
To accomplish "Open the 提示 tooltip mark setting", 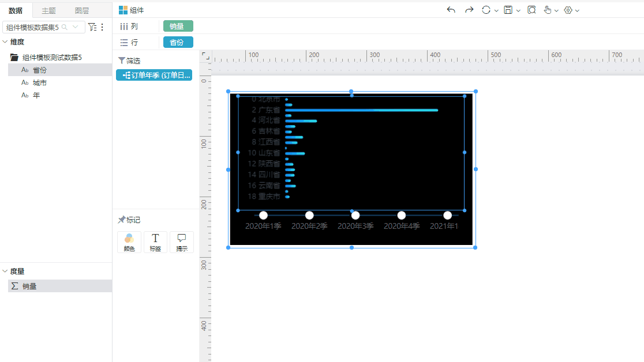I will (182, 242).
